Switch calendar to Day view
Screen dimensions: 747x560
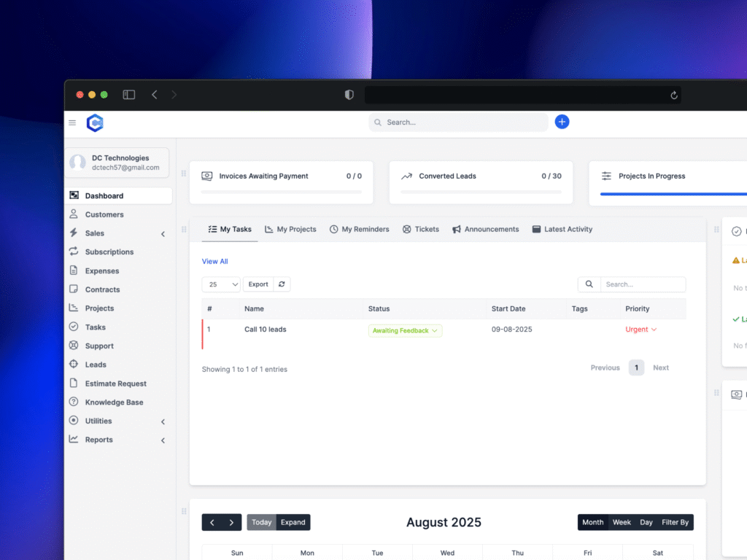[x=646, y=522]
